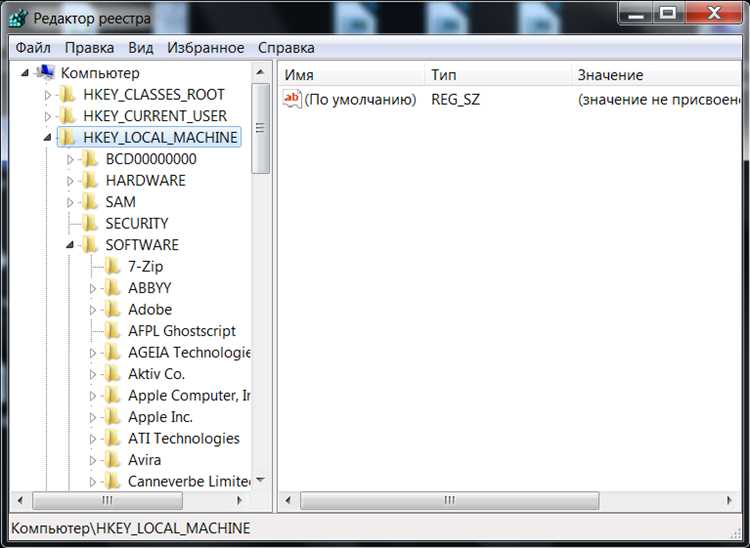Screen dimensions: 750x548
Task: Click the tree pane vertical scrollbar down arrow
Action: pos(260,481)
